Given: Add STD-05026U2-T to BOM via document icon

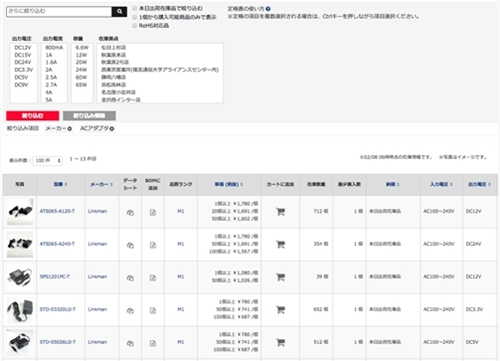Looking at the screenshot, I should coord(153,343).
